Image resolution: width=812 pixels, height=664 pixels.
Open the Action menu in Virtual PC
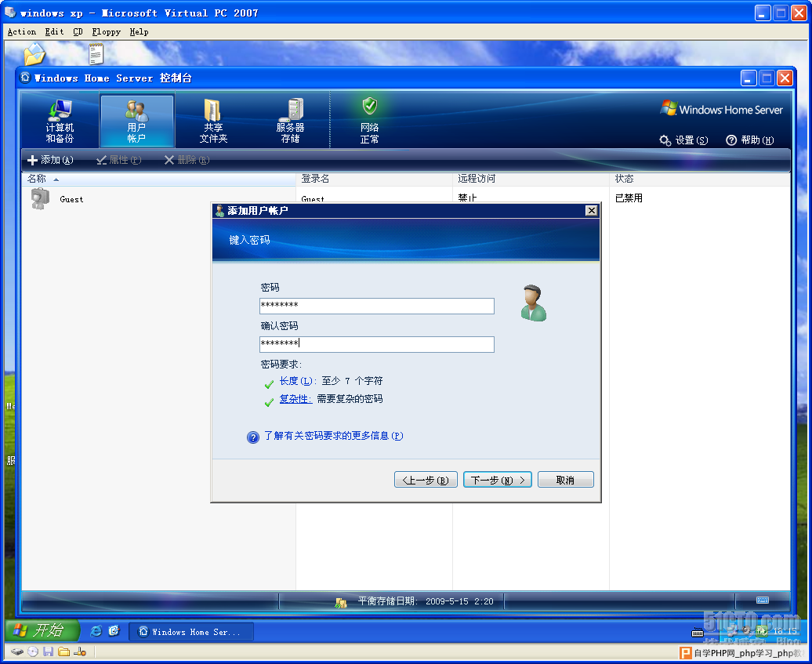click(x=22, y=31)
